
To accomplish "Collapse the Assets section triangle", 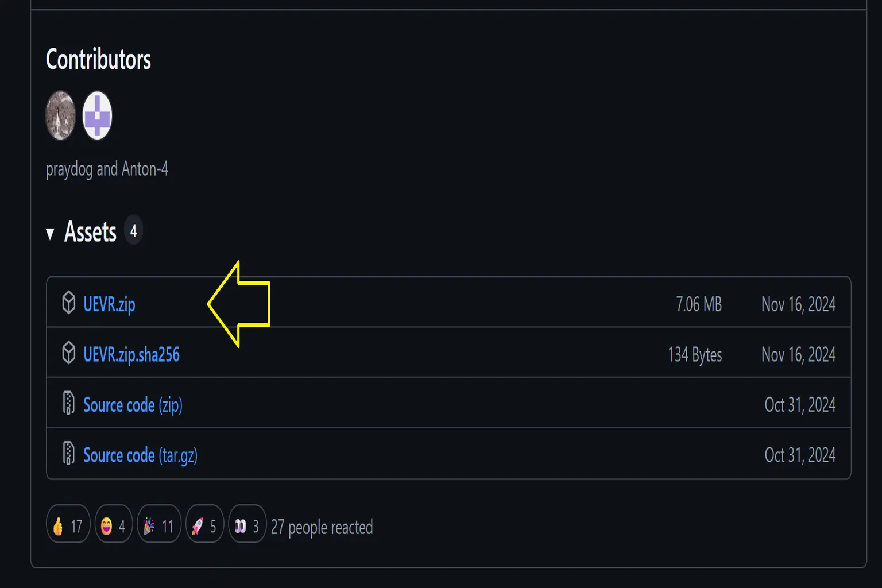I will [50, 233].
